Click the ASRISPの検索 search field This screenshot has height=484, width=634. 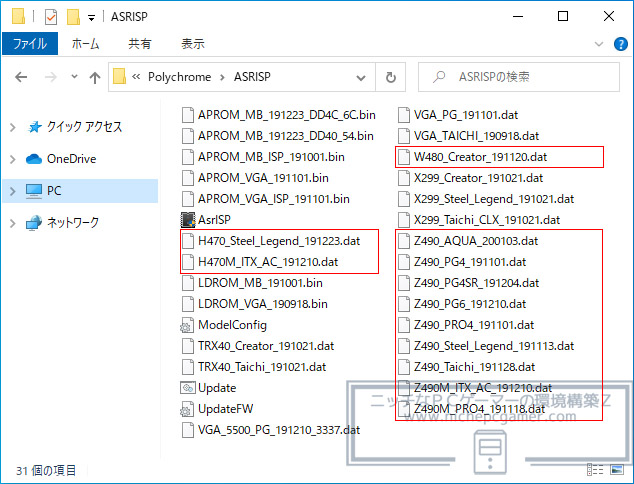pos(519,77)
